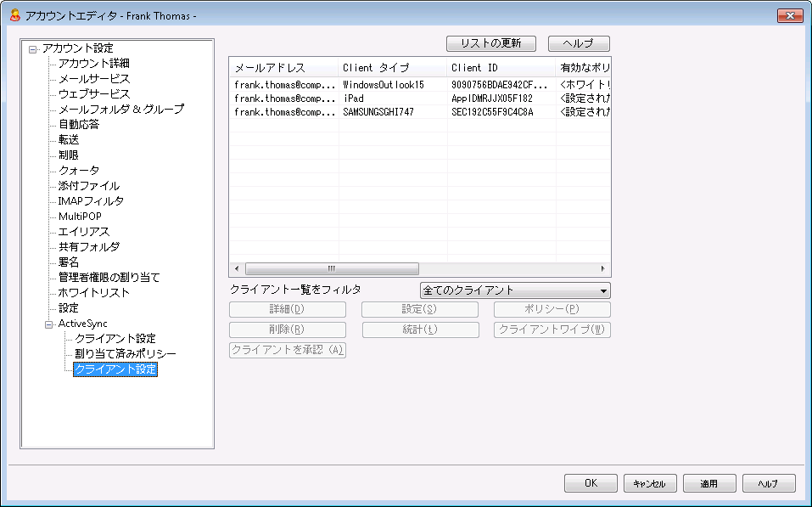Collapse the アカウント設定 tree root
Viewport: 812px width, 507px height.
(32, 48)
